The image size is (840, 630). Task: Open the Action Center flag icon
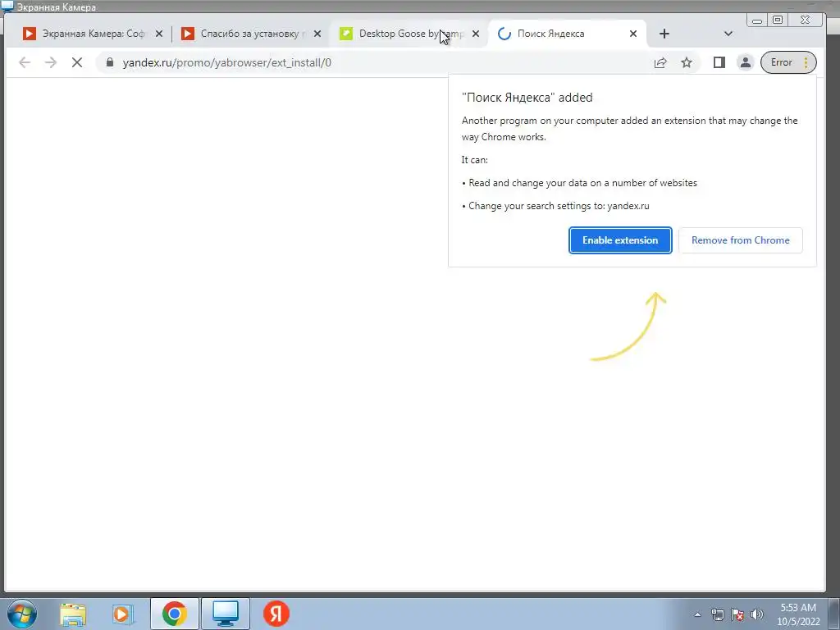pyautogui.click(x=737, y=614)
